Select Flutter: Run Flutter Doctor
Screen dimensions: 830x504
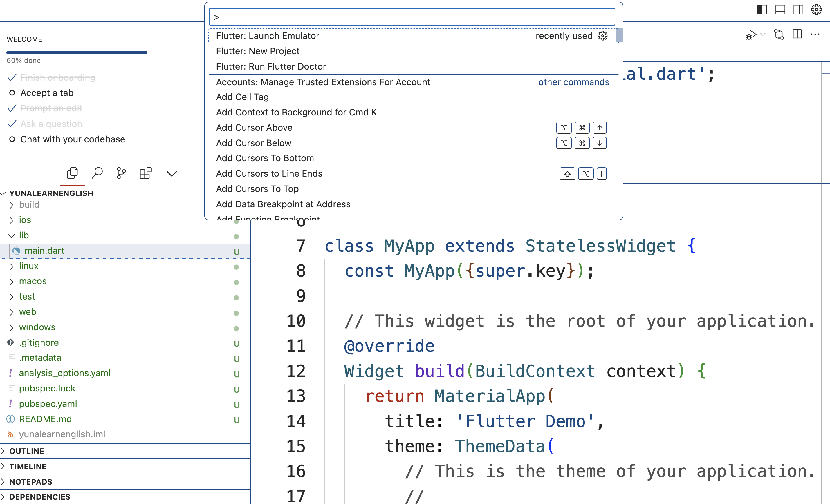414,66
